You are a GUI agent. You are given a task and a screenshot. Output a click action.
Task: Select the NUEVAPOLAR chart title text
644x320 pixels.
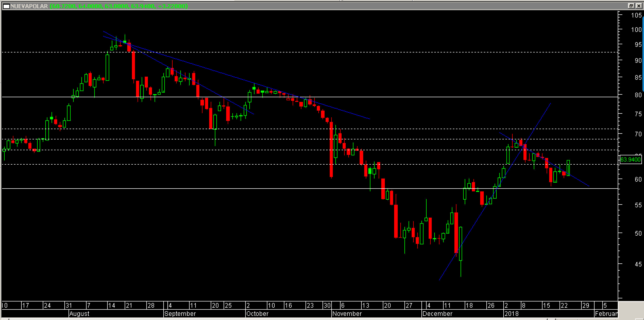[x=29, y=6]
